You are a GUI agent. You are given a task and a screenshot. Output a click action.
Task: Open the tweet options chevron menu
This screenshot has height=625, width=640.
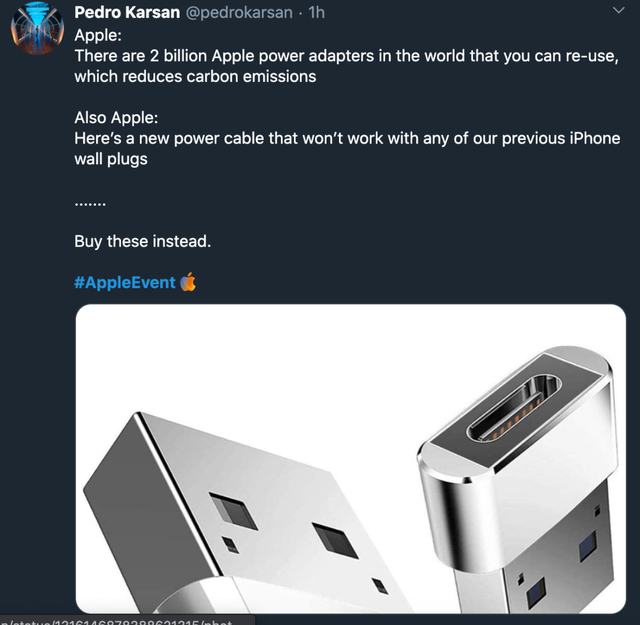coord(617,12)
